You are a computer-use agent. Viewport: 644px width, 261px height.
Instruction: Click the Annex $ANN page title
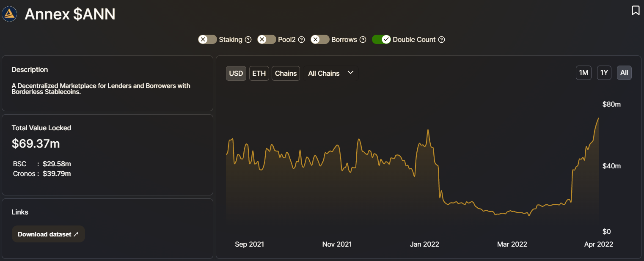pos(70,14)
